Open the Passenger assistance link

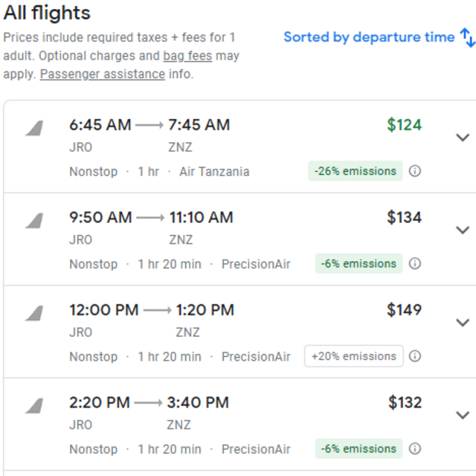click(x=103, y=74)
